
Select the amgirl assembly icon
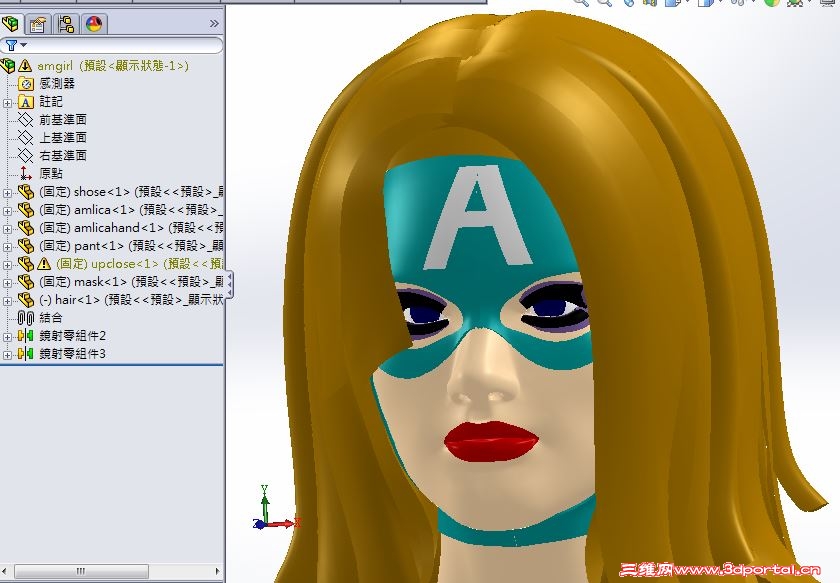[x=8, y=66]
